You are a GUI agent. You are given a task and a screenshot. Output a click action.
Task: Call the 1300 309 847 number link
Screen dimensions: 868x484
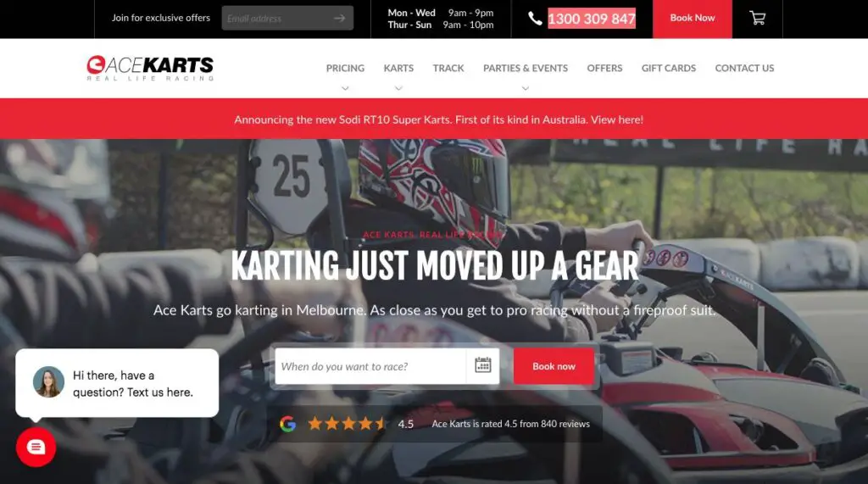tap(592, 19)
